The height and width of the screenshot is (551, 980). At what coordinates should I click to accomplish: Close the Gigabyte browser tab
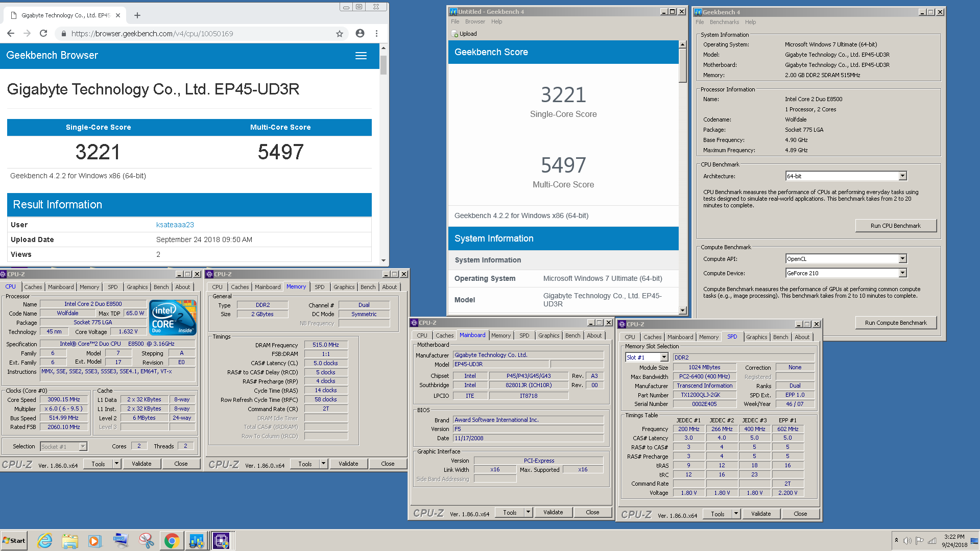(x=118, y=15)
